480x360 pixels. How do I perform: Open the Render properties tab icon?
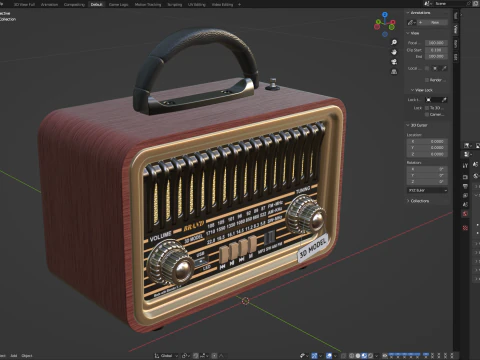pos(465,177)
